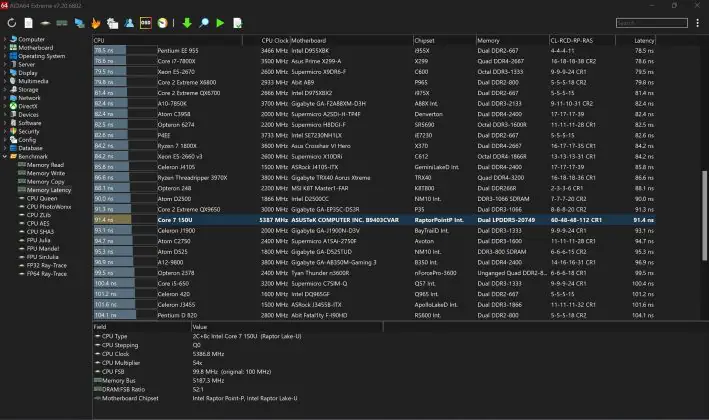Screen dimensions: 709x420
Task: Click the DirectX Xbox icon in tree
Action: (x=14, y=106)
